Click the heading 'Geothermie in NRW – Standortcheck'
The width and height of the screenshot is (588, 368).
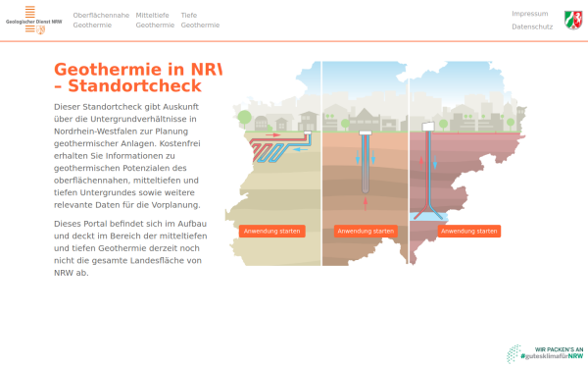tap(138, 78)
